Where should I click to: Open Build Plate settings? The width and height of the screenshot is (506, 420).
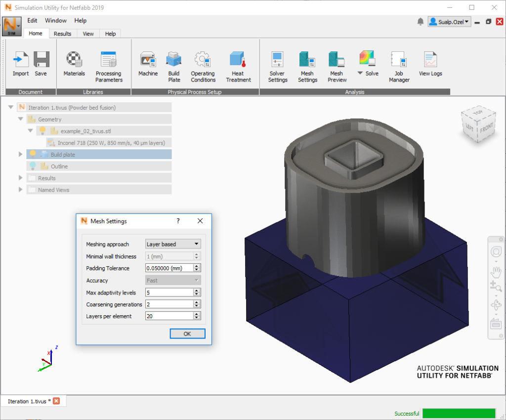pos(174,67)
